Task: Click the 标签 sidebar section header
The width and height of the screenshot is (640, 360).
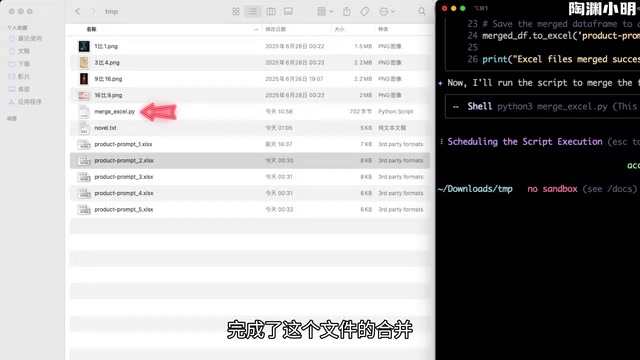Action: pos(12,118)
